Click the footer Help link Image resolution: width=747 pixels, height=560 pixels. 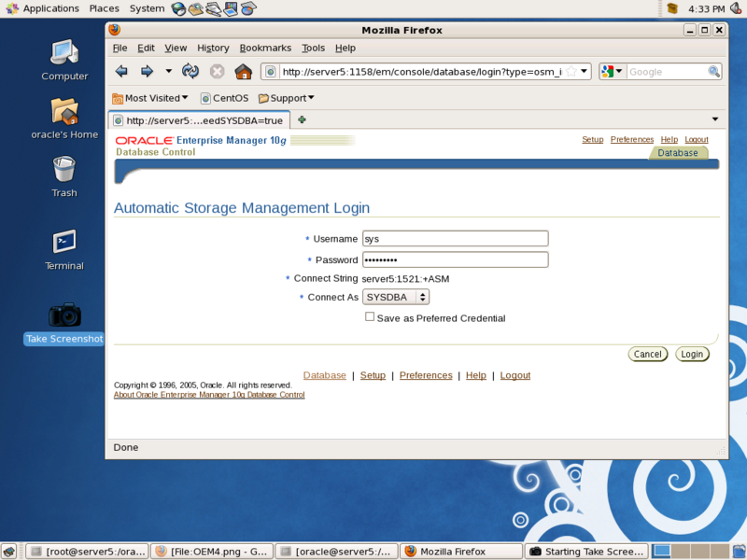coord(476,375)
